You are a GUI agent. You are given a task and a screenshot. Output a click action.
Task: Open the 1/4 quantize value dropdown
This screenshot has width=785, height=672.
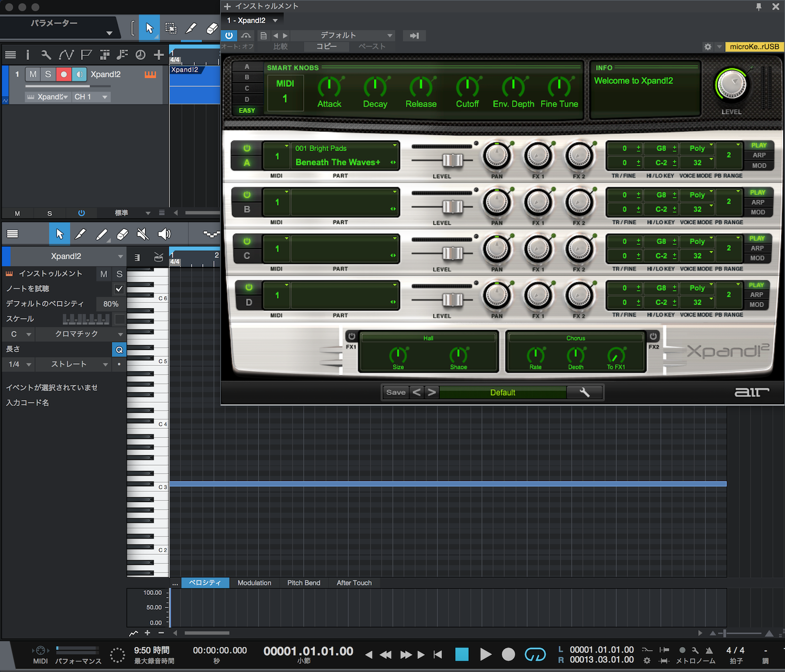coord(20,364)
